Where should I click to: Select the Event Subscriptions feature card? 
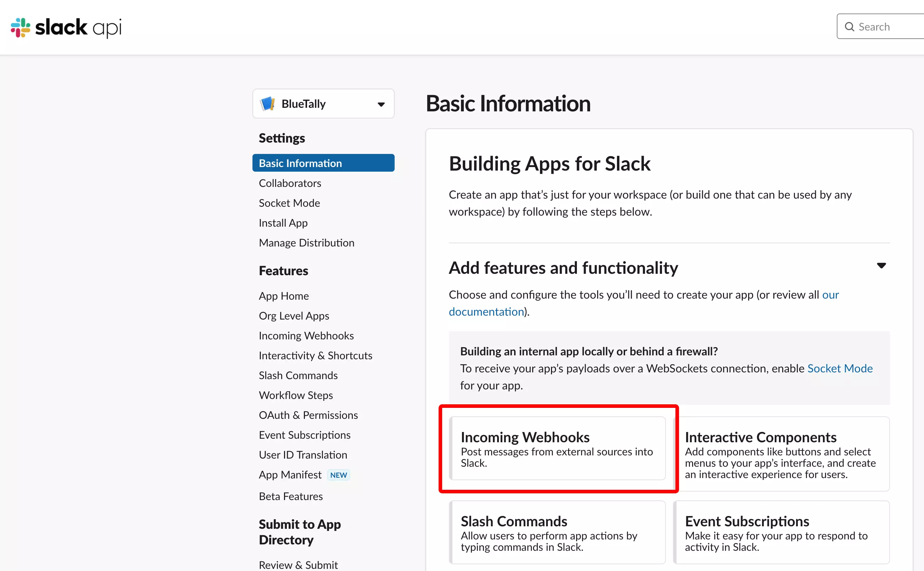coord(781,532)
